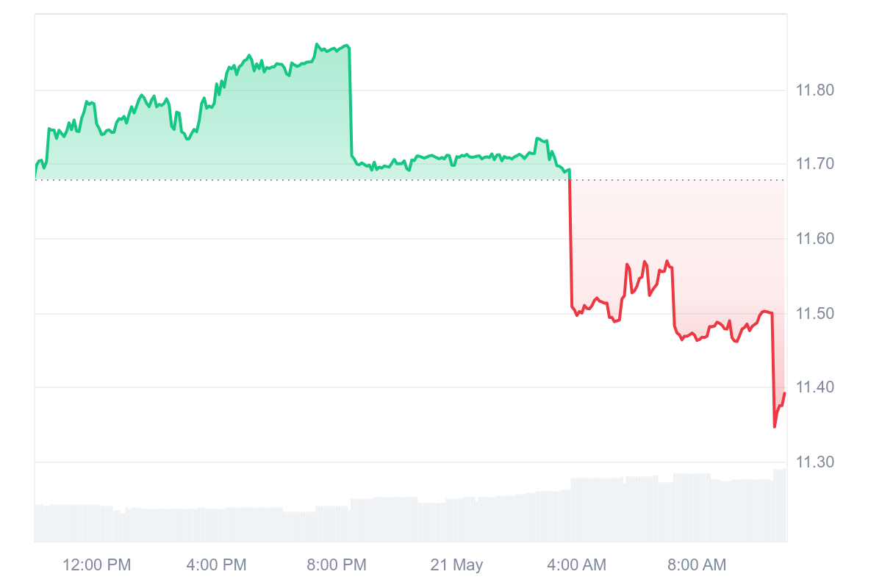Click the 8:00 PM time axis label
Image resolution: width=882 pixels, height=588 pixels.
[336, 565]
